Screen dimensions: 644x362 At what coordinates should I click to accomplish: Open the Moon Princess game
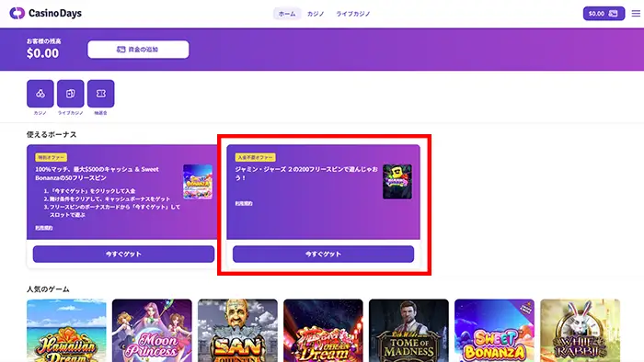152,331
